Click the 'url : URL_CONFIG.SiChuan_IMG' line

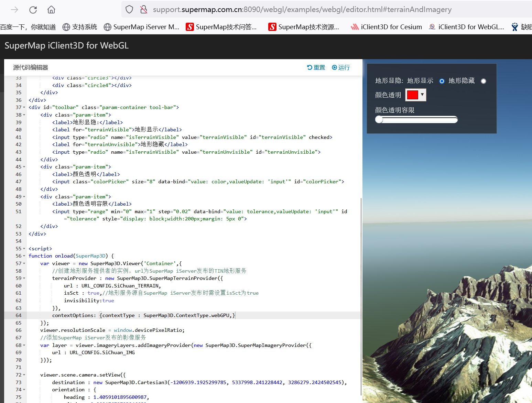pyautogui.click(x=93, y=352)
